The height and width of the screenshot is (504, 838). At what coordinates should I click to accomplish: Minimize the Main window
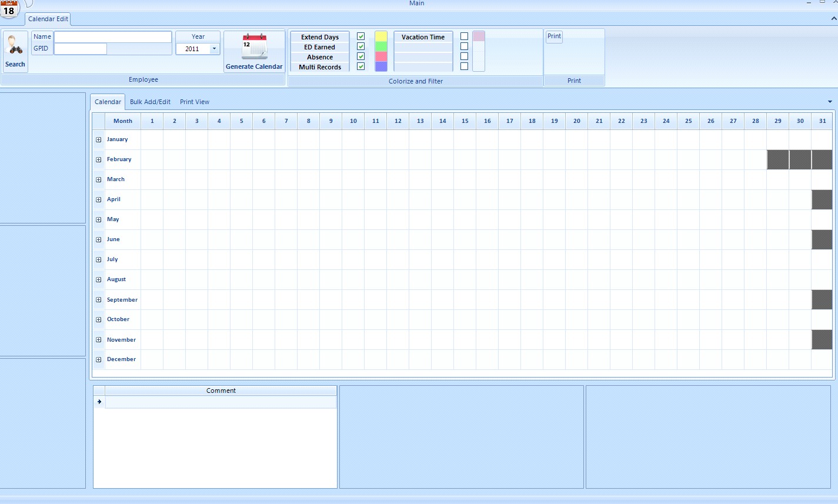tap(810, 3)
